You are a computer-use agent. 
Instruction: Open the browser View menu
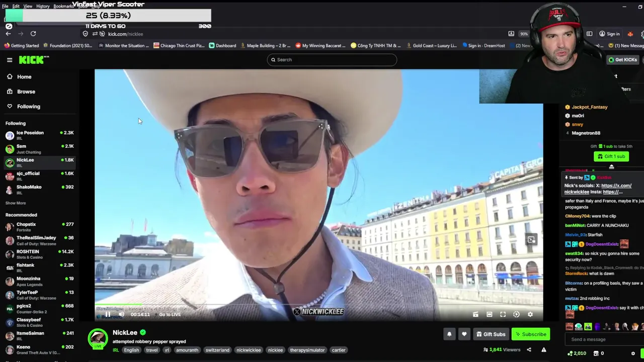tap(28, 7)
